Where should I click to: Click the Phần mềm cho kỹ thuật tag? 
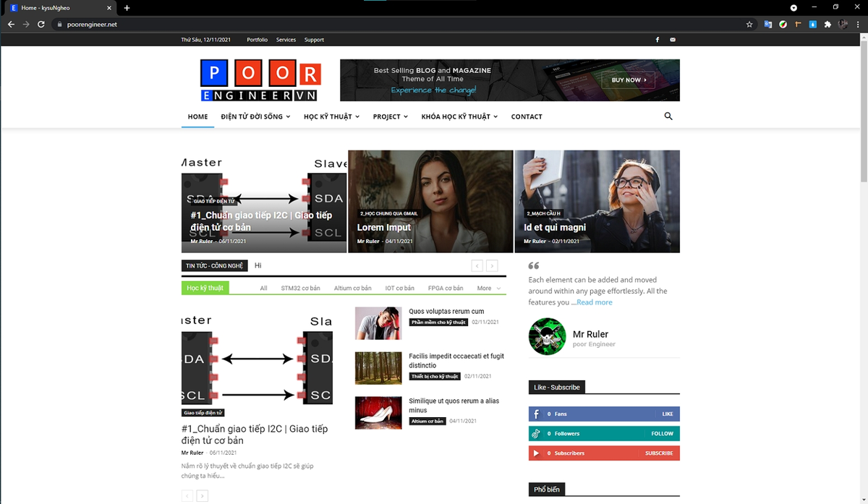(438, 323)
